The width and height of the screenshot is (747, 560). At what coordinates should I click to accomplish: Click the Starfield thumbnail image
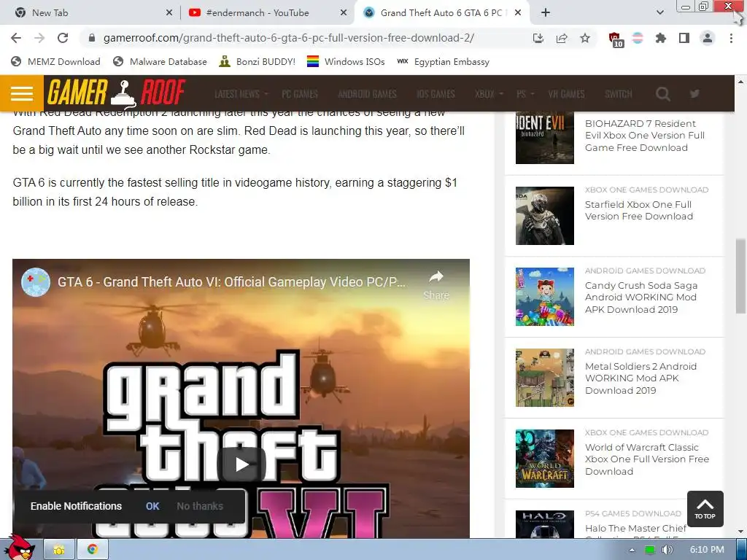pyautogui.click(x=544, y=216)
